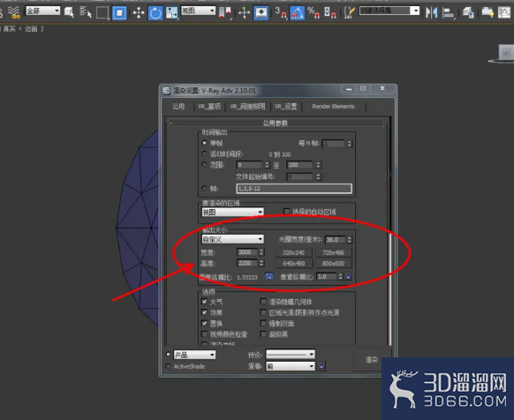The height and width of the screenshot is (420, 514).
Task: Enable the 超级黑 checkbox
Action: 263,334
